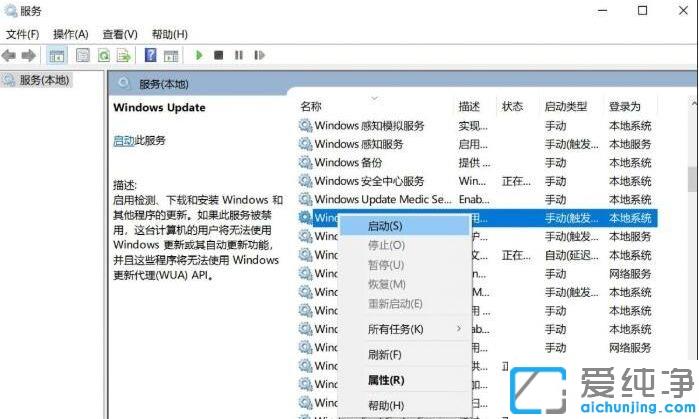This screenshot has height=419, width=699.
Task: Click the Export list toolbar icon
Action: [123, 56]
